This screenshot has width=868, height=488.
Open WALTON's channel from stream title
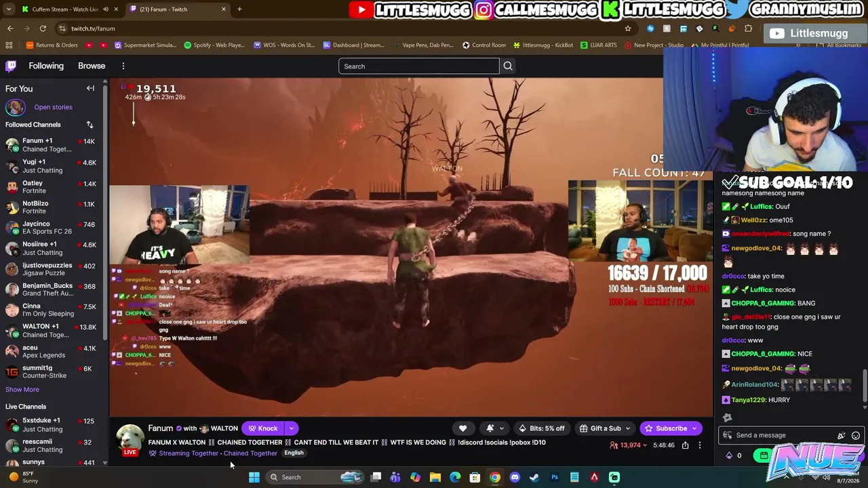pyautogui.click(x=224, y=428)
